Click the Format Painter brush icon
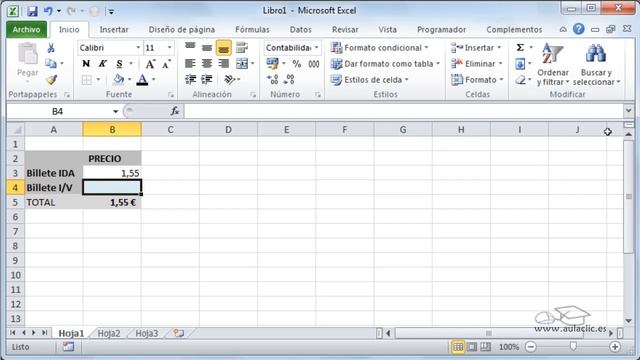The image size is (640, 360). point(51,80)
